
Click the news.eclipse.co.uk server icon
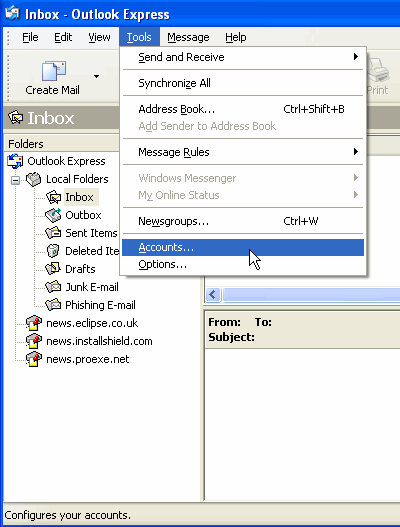click(34, 323)
